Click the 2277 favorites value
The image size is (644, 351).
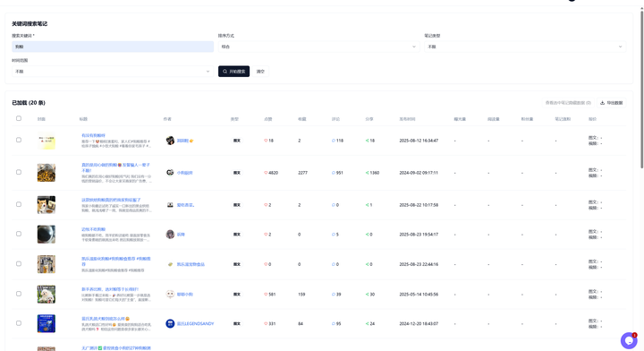[302, 173]
